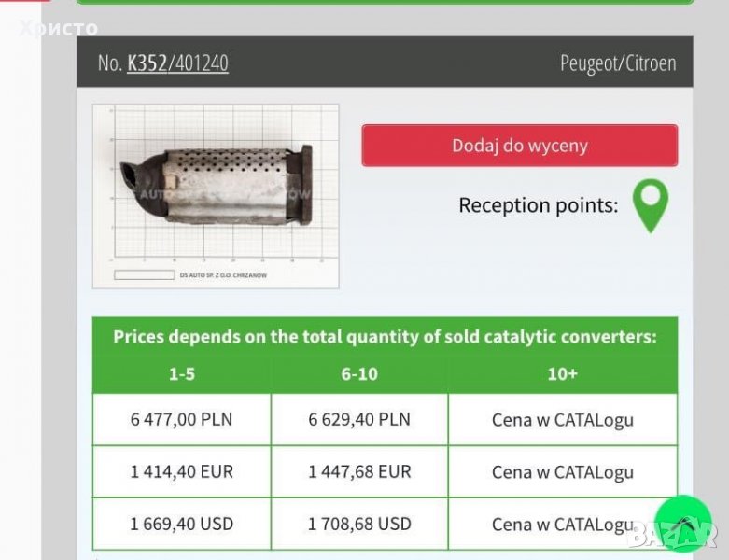
Task: Open Cena w CATALogu link in PLN row
Action: [x=562, y=420]
